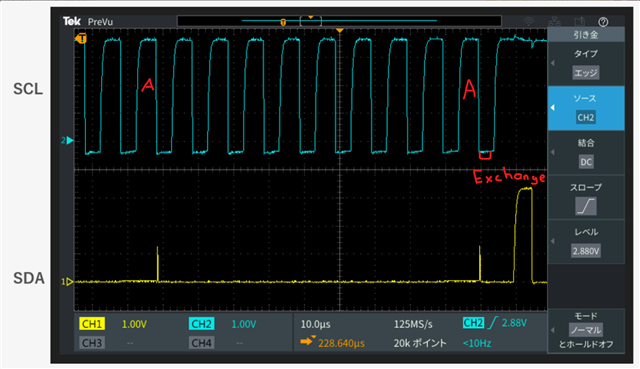This screenshot has width=640, height=369.
Task: Click the 125MS/s sample rate readout
Action: [x=413, y=325]
